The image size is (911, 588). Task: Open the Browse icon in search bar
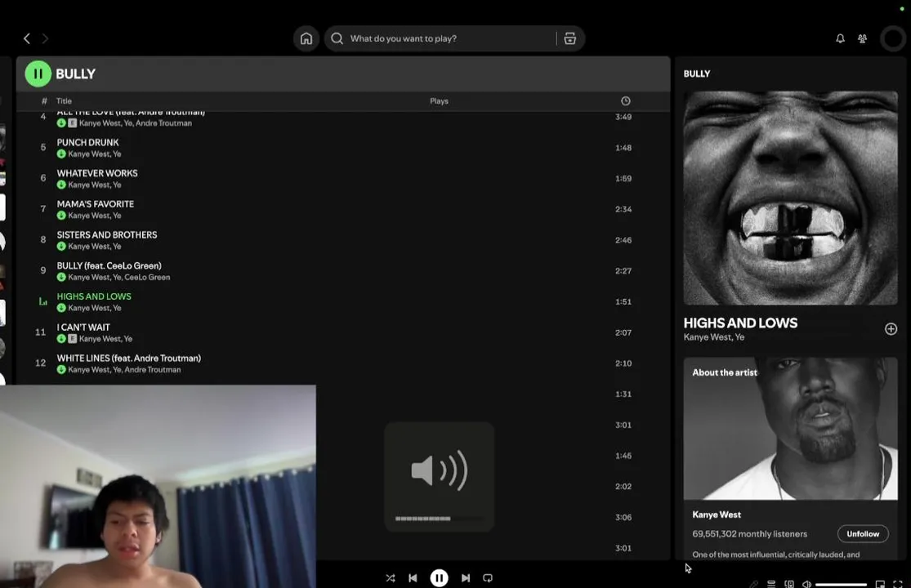tap(570, 38)
